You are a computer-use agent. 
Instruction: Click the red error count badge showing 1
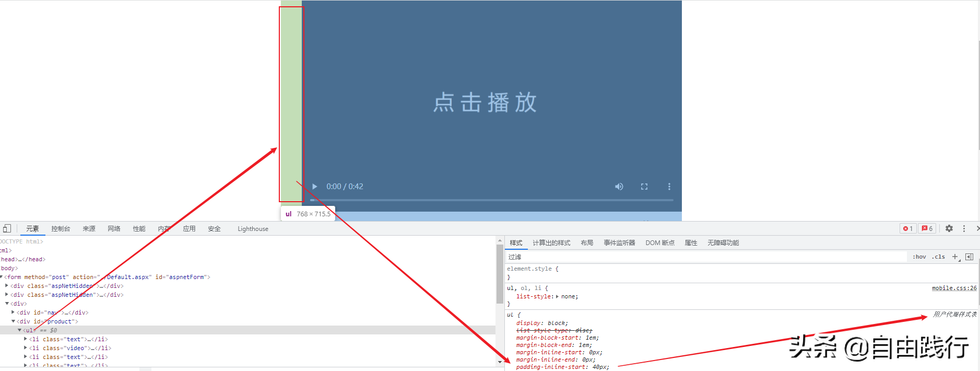tap(908, 228)
